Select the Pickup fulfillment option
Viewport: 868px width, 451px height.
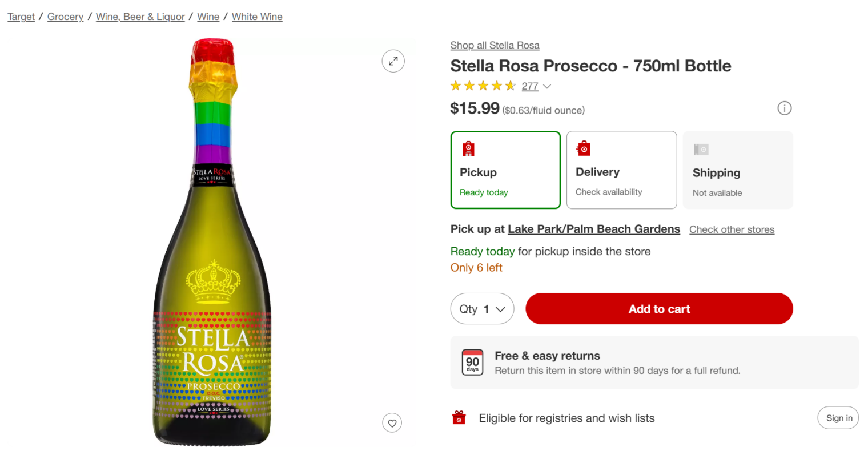tap(505, 170)
